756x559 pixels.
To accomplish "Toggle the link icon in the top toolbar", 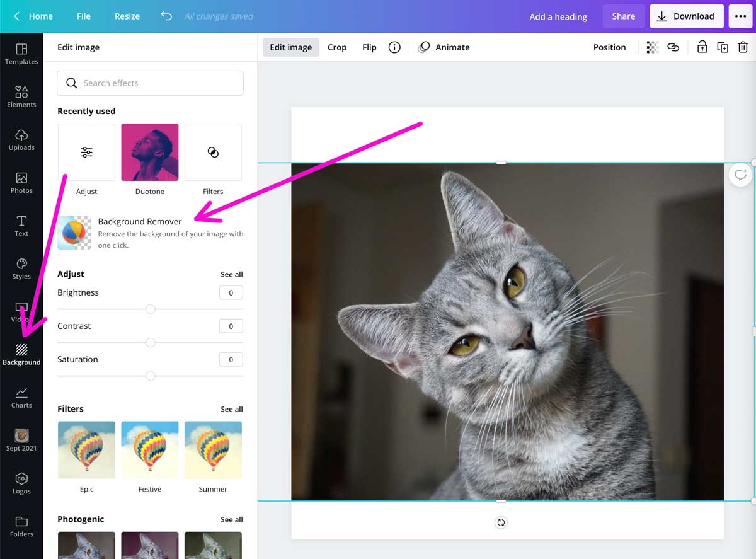I will [x=673, y=47].
